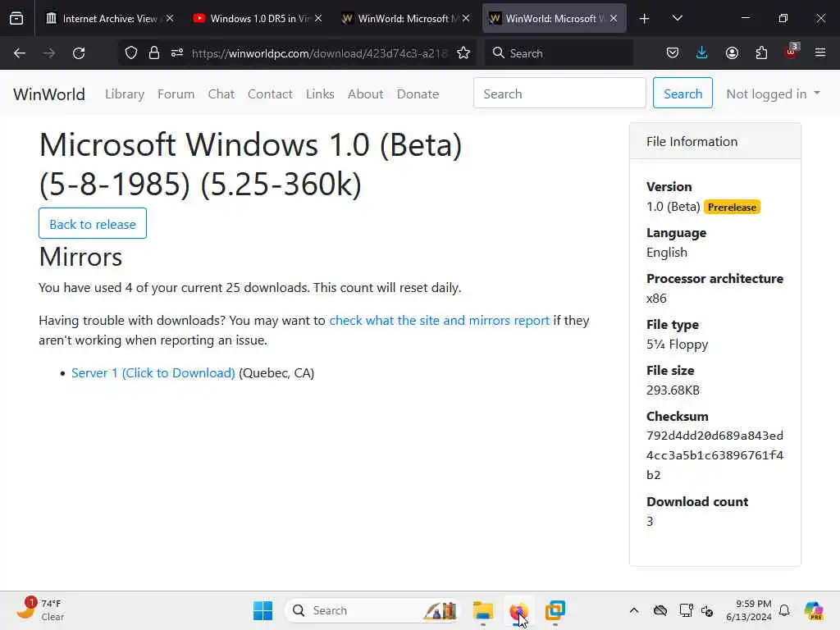The image size is (840, 630).
Task: Click the browser address bar URL
Action: coord(319,53)
